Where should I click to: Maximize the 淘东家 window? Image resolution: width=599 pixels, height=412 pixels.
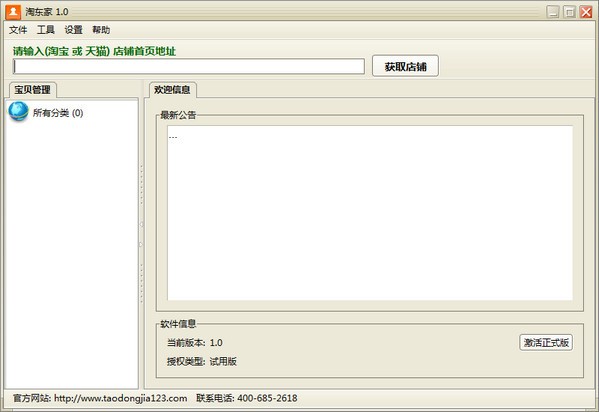(x=569, y=12)
